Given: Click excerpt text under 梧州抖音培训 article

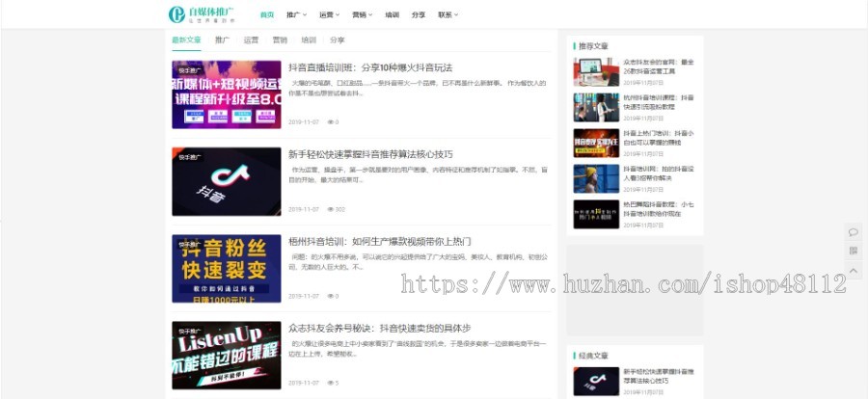Looking at the screenshot, I should coord(419,262).
